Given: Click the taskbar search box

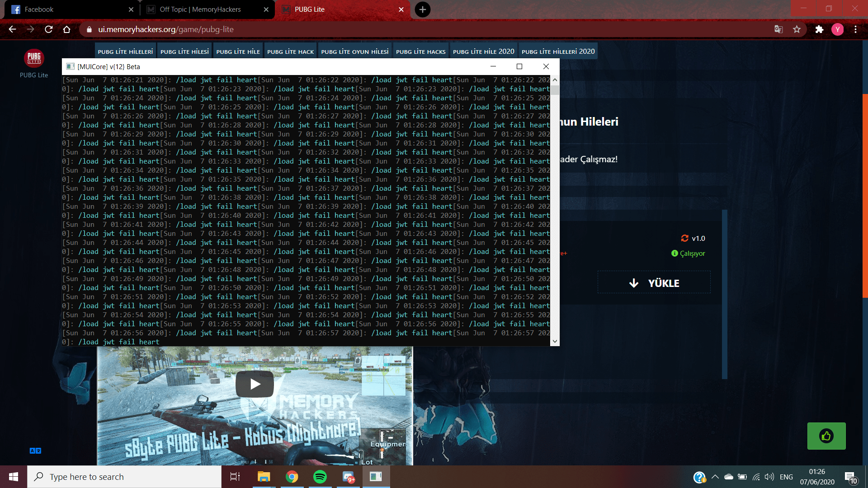Looking at the screenshot, I should click(x=124, y=477).
